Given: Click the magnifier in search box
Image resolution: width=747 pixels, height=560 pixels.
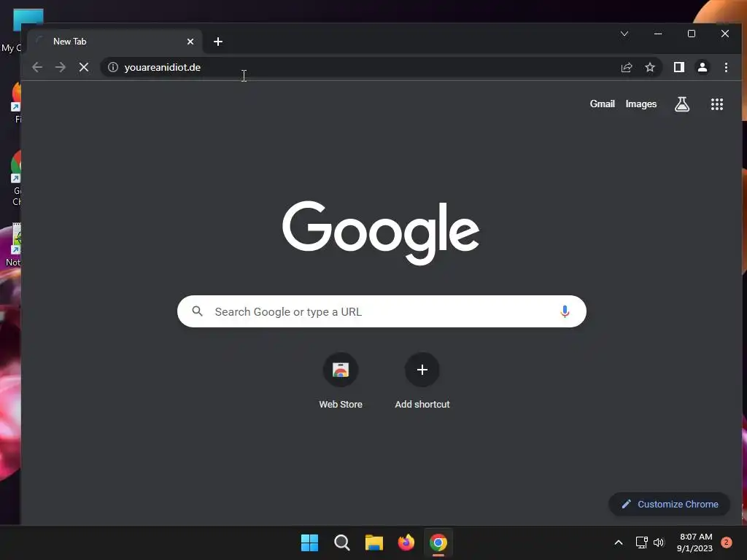Looking at the screenshot, I should click(x=197, y=311).
